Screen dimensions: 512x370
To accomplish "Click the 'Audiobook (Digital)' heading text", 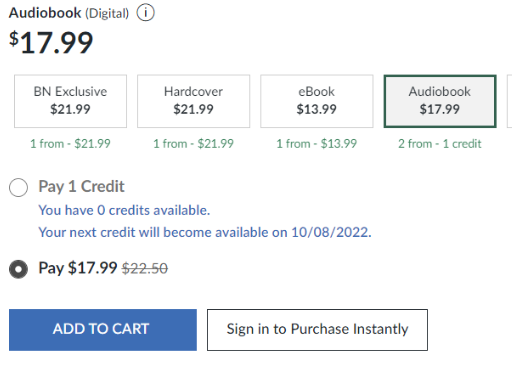I will coord(69,13).
